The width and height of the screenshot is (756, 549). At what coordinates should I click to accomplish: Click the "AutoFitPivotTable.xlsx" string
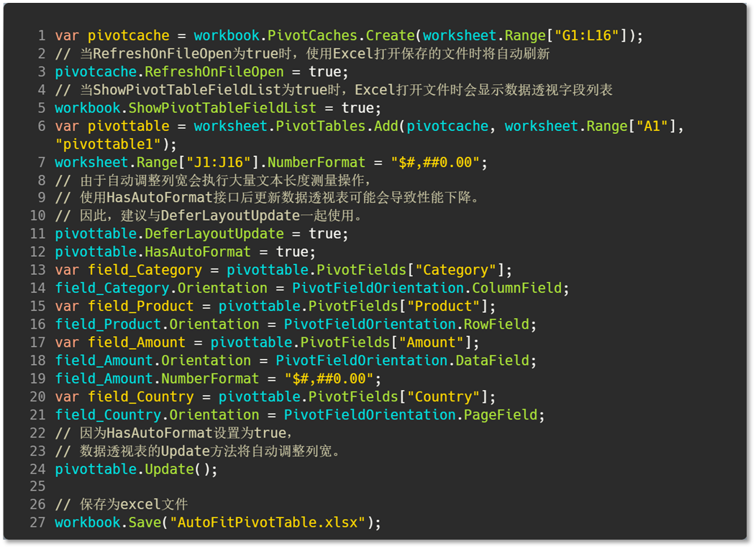tap(268, 522)
